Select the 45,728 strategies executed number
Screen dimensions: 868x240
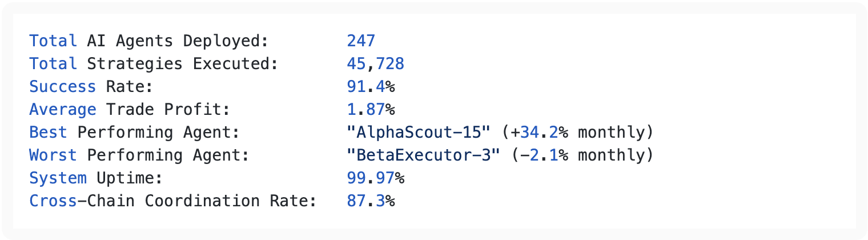point(375,64)
